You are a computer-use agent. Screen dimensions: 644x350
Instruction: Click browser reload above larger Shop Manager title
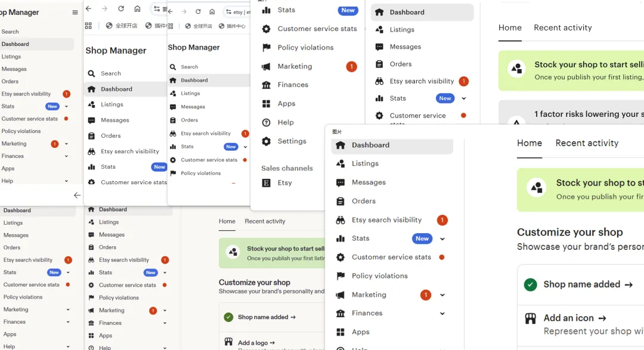[120, 8]
